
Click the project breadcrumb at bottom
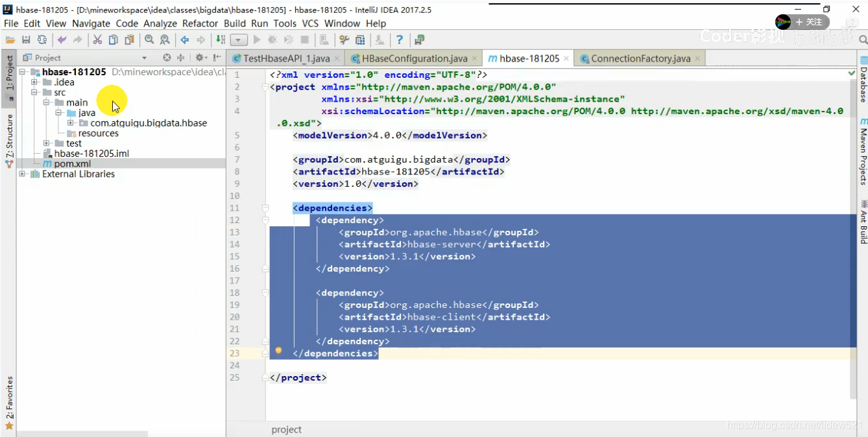[x=286, y=429]
